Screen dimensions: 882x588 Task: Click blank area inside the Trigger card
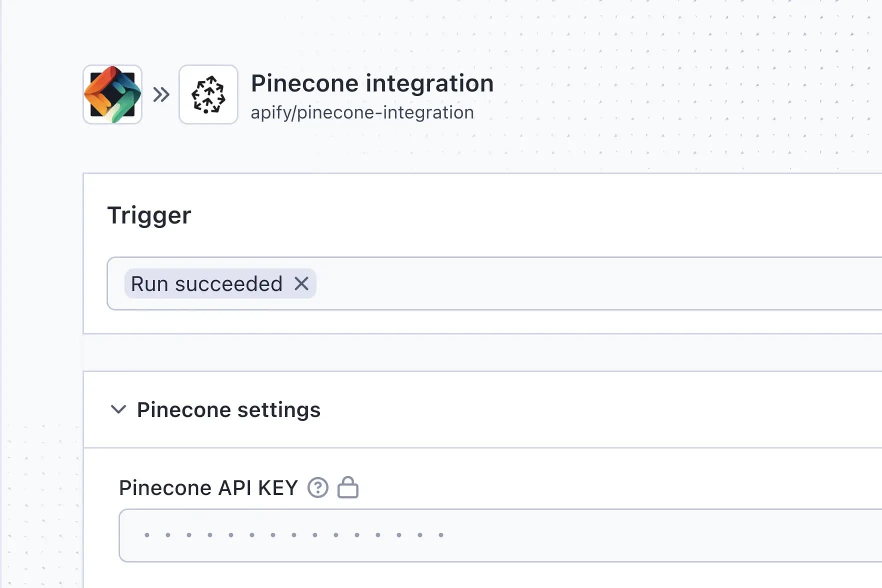pyautogui.click(x=500, y=215)
